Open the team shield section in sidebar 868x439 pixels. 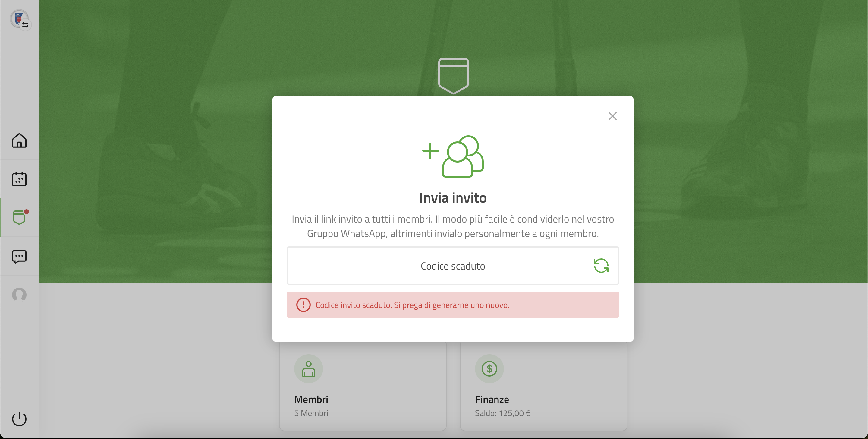19,217
